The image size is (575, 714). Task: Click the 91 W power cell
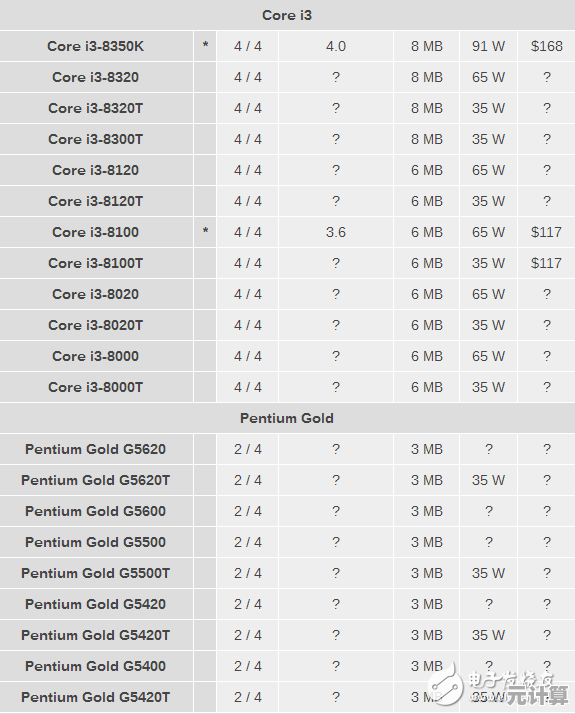(x=488, y=46)
